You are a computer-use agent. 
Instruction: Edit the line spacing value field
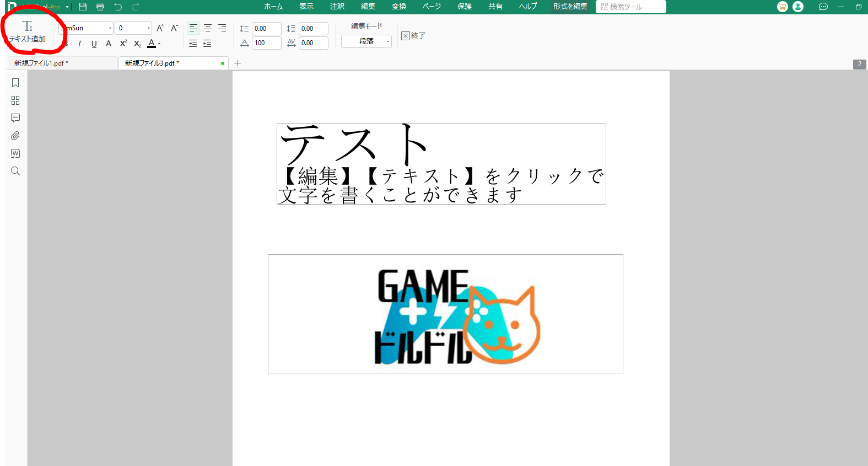(267, 29)
